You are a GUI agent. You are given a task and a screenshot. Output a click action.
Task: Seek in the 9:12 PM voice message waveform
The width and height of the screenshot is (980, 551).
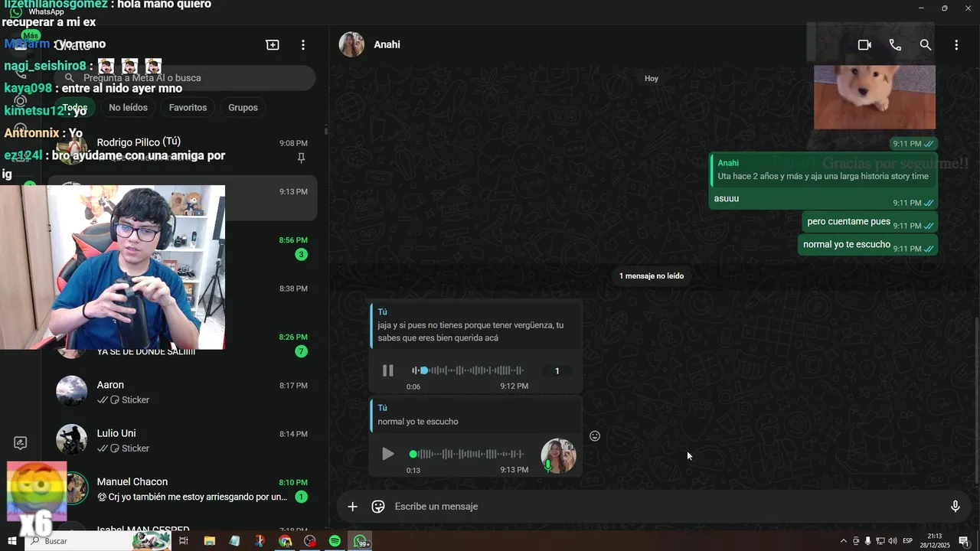pos(468,370)
